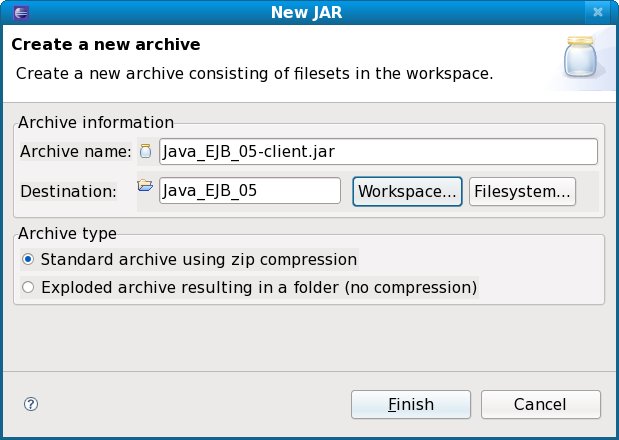The width and height of the screenshot is (619, 440).
Task: Close the New JAR dialog window
Action: pos(599,13)
